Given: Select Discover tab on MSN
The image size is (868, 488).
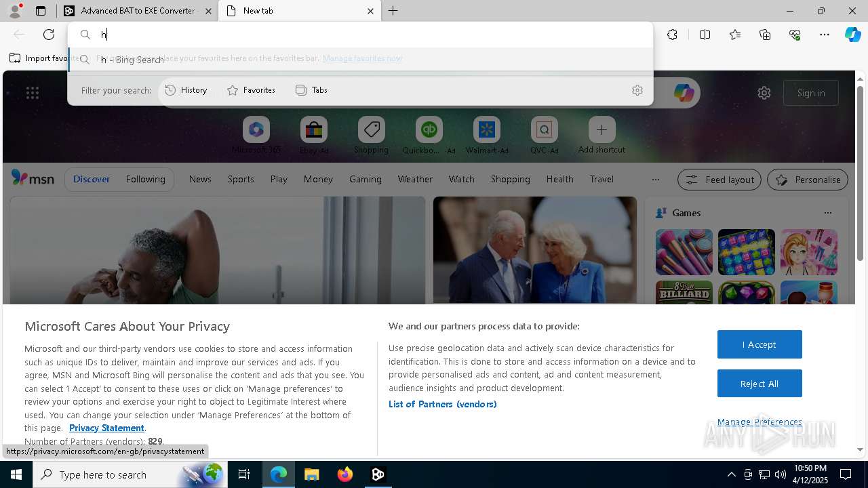Looking at the screenshot, I should [x=92, y=179].
